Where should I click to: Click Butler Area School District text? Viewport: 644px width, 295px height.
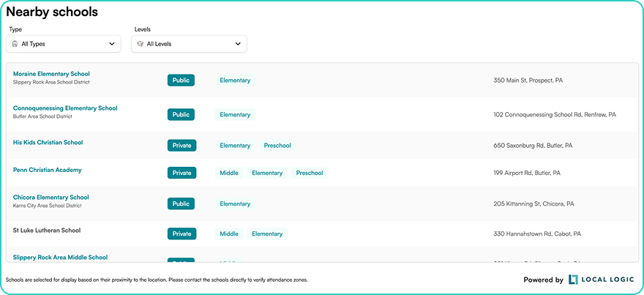42,116
